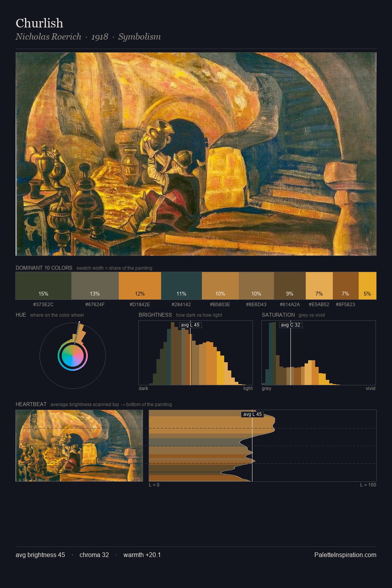Click the DOMINANT 10 COLORS heading
This screenshot has height=588, width=392.
click(44, 268)
